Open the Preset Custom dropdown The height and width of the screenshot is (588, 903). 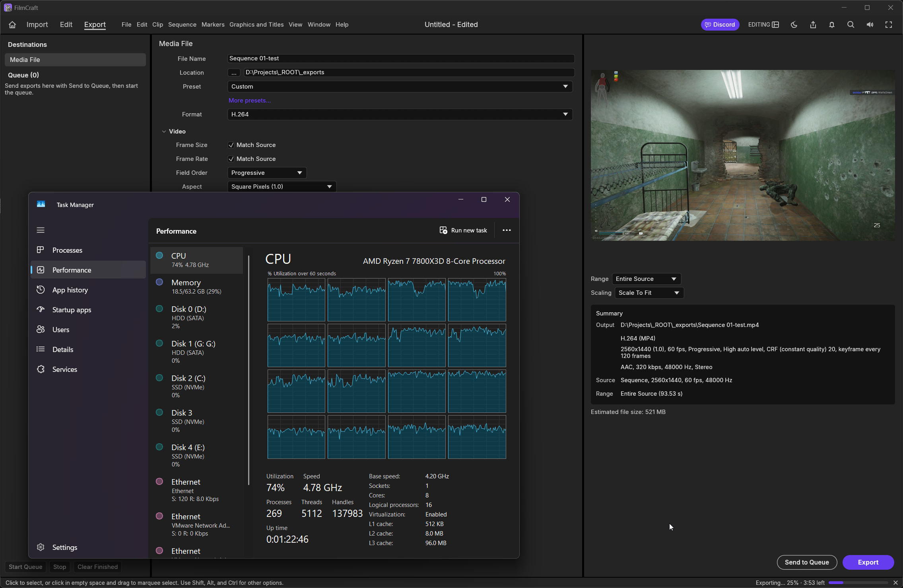[x=400, y=87]
